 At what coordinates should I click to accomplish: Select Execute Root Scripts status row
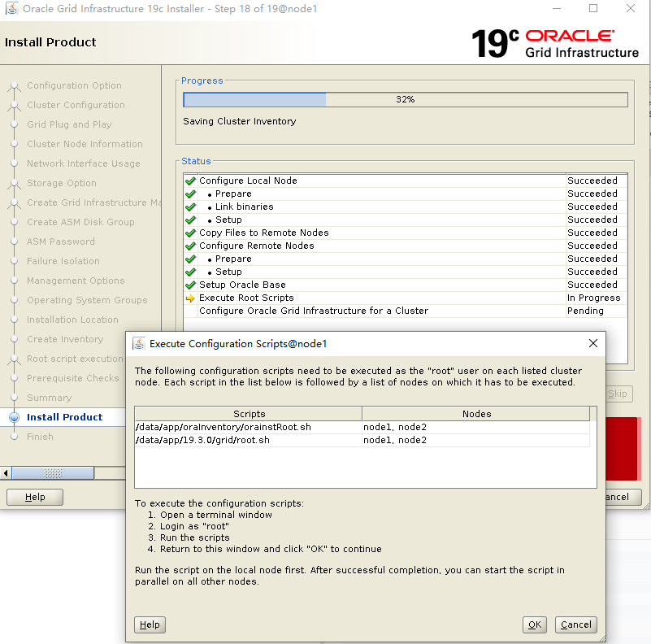406,298
